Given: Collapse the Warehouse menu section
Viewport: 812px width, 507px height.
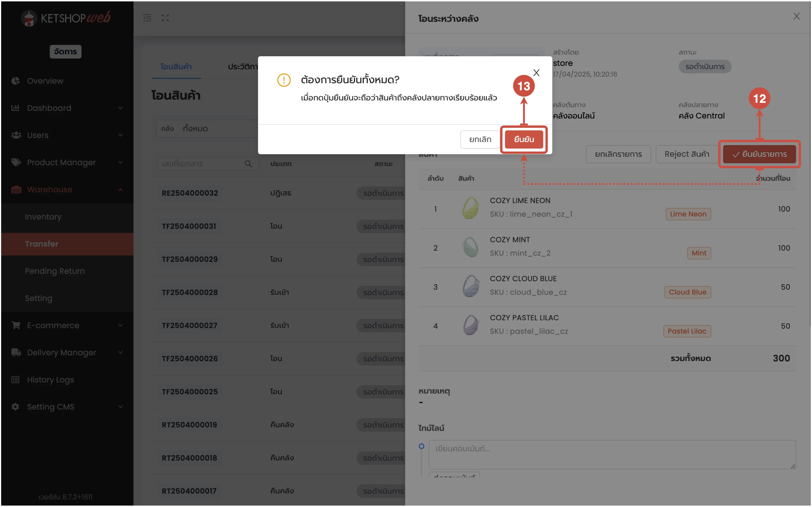Looking at the screenshot, I should click(121, 189).
